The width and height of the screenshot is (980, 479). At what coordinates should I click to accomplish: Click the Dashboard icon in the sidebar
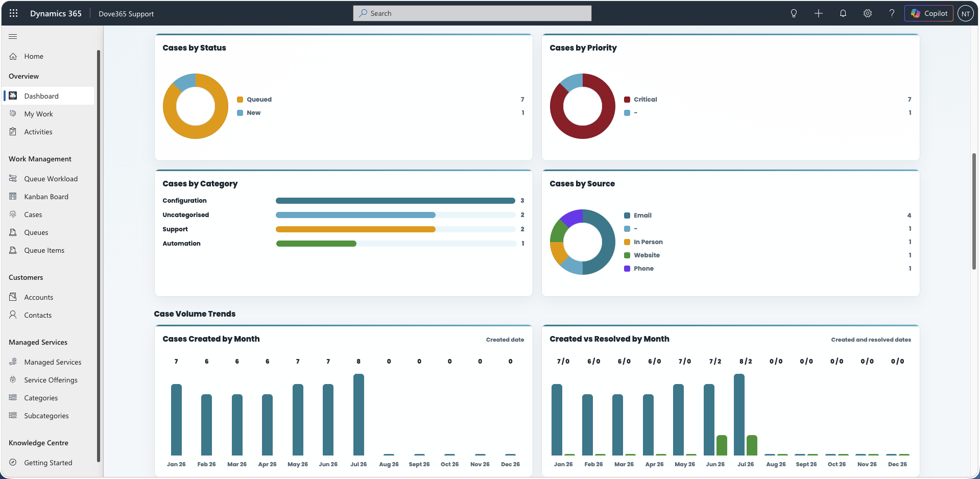pyautogui.click(x=13, y=95)
